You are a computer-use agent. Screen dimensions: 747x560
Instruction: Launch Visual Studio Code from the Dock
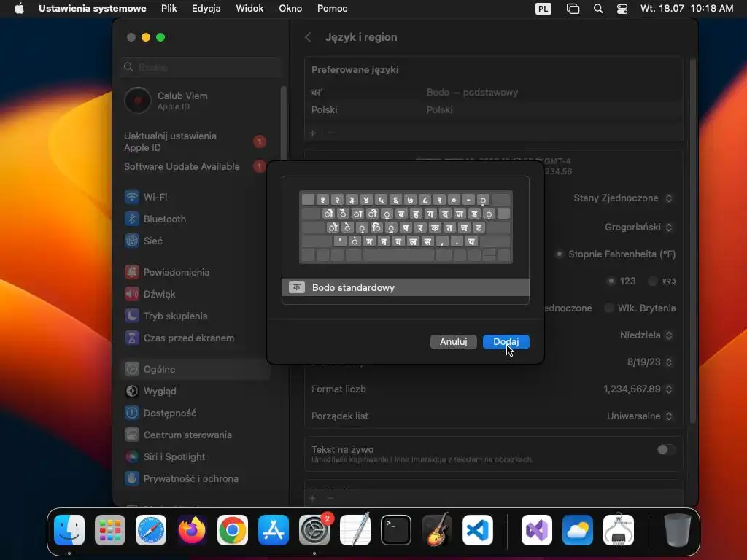478,530
